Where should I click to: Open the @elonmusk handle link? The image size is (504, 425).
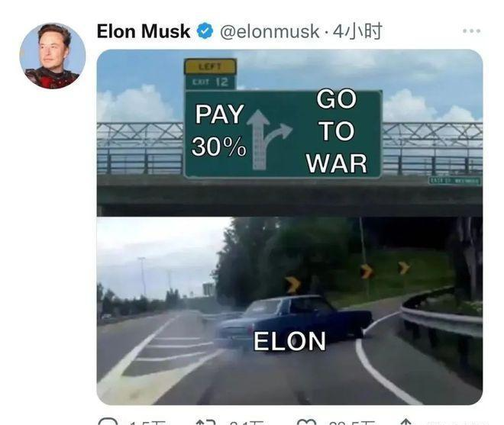270,31
